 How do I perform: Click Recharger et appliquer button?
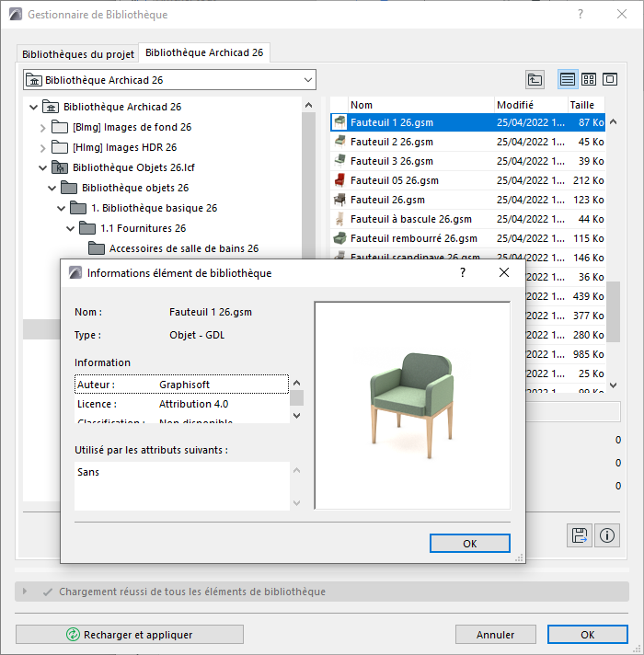point(130,635)
